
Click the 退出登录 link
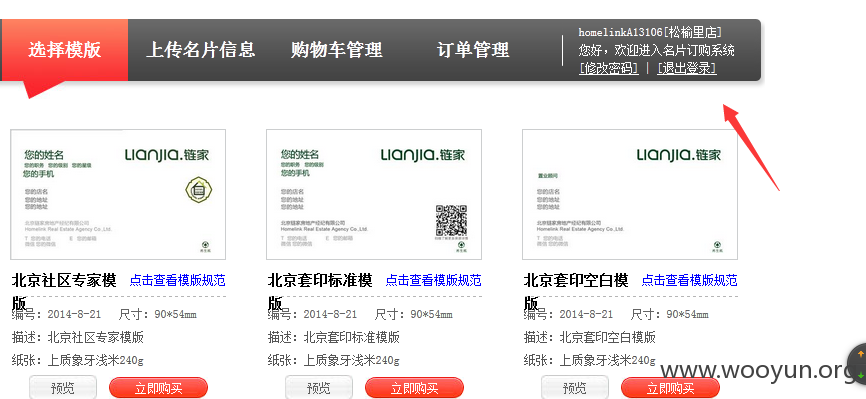687,69
